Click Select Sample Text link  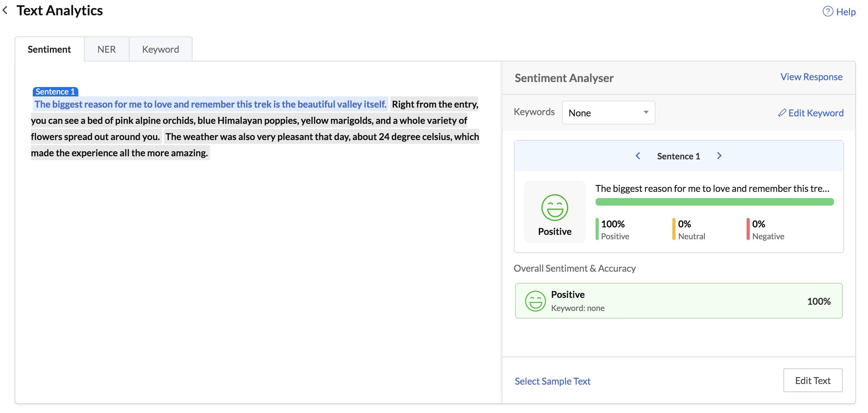(x=552, y=381)
